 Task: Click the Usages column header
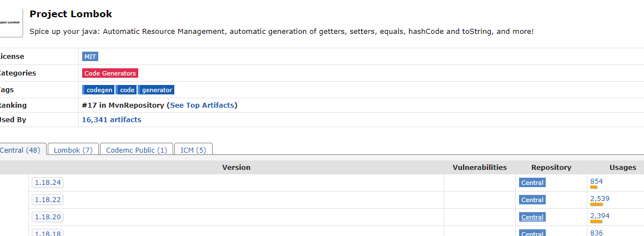pyautogui.click(x=623, y=167)
